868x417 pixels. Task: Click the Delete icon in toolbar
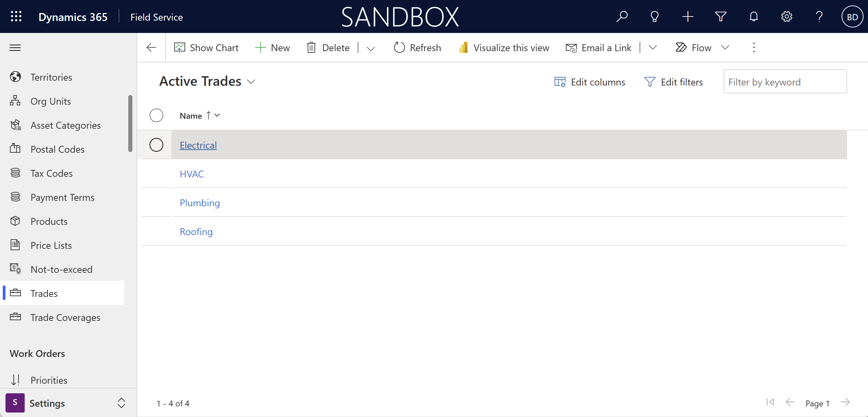pos(312,47)
